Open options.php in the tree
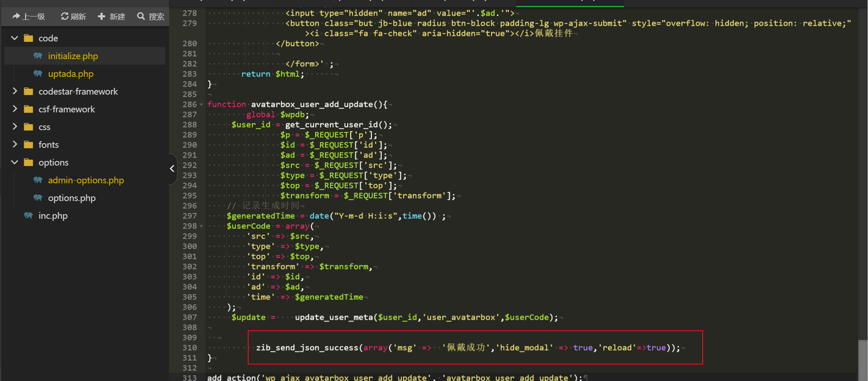868x381 pixels. point(71,198)
